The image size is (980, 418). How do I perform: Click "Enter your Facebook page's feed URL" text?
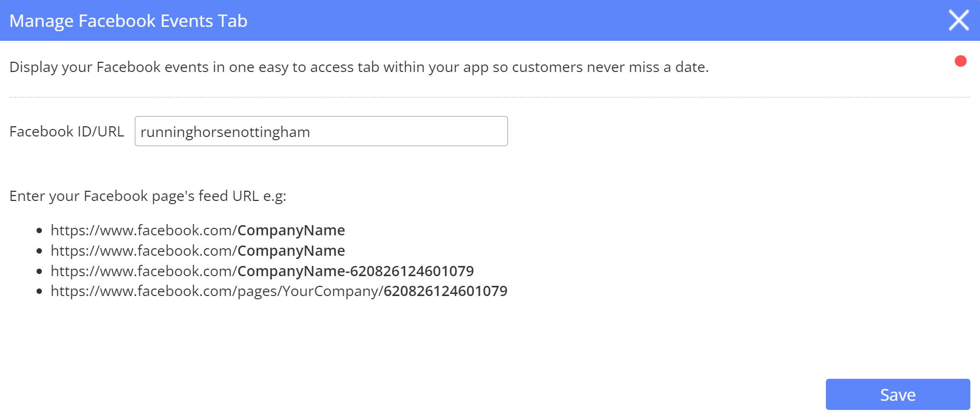pyautogui.click(x=134, y=196)
